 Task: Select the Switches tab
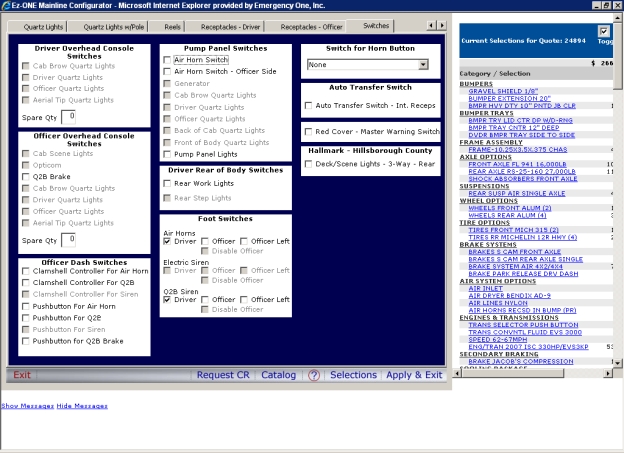click(376, 25)
